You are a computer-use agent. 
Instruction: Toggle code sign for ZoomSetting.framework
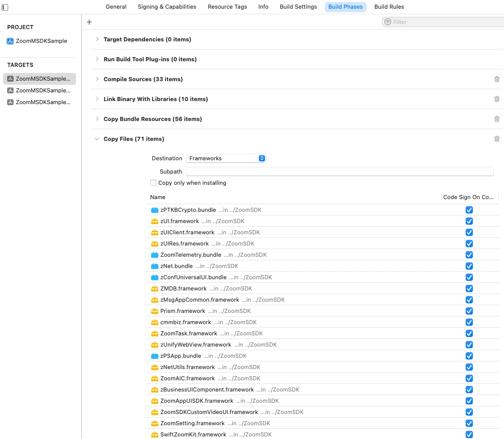pos(469,423)
